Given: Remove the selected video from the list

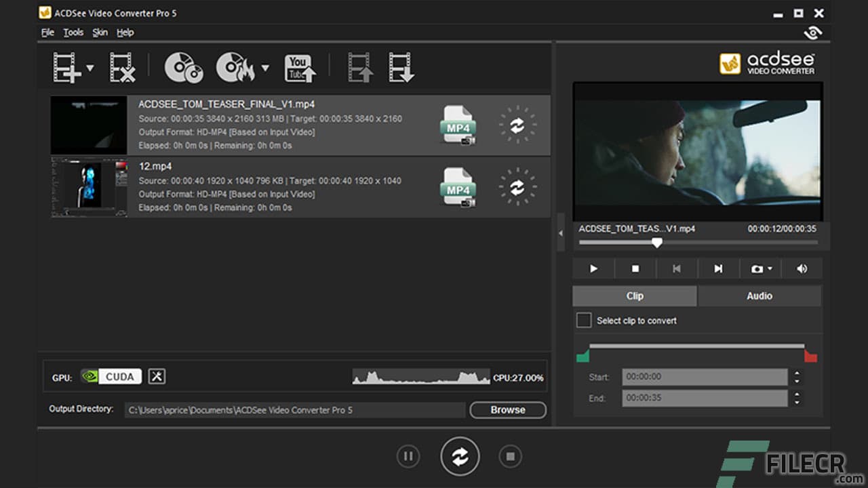Looking at the screenshot, I should click(x=122, y=67).
